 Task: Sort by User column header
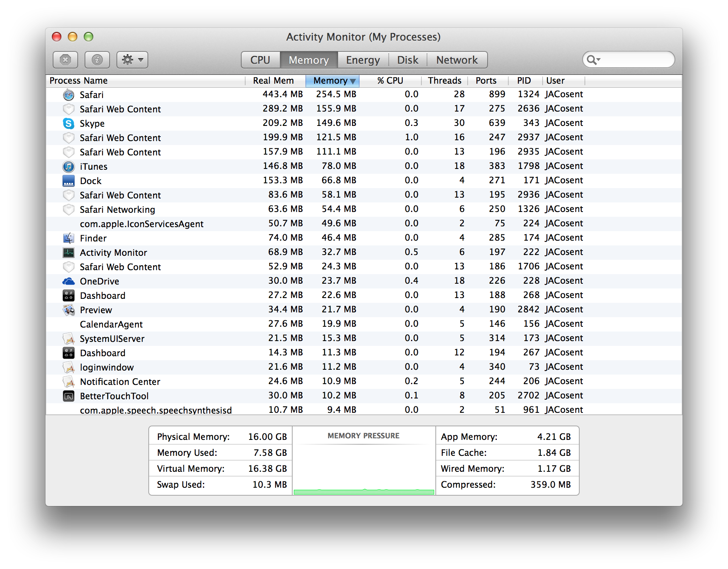click(564, 81)
